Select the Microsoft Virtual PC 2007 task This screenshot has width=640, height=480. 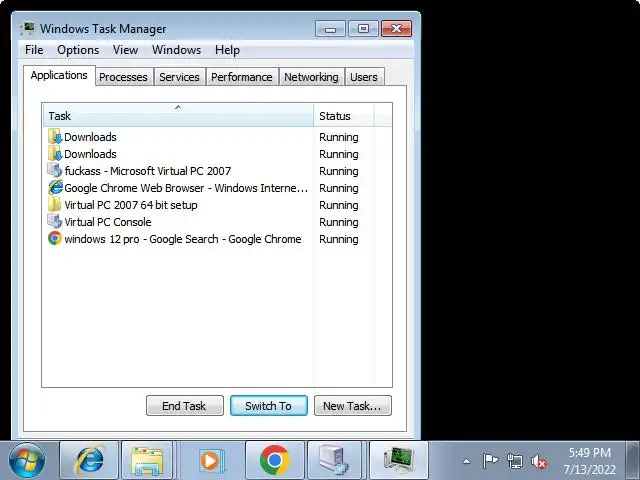(148, 171)
